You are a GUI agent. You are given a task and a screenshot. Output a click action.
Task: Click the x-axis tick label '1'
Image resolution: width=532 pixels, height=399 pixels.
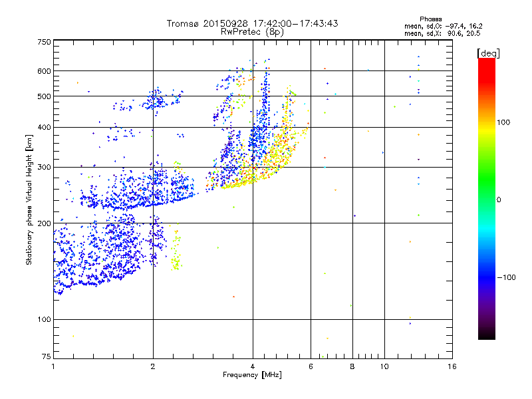[53, 366]
